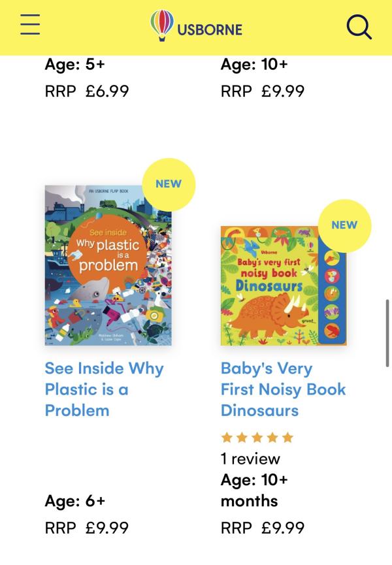Click the 'Age: 6+' label
The width and height of the screenshot is (392, 565).
pyautogui.click(x=75, y=501)
